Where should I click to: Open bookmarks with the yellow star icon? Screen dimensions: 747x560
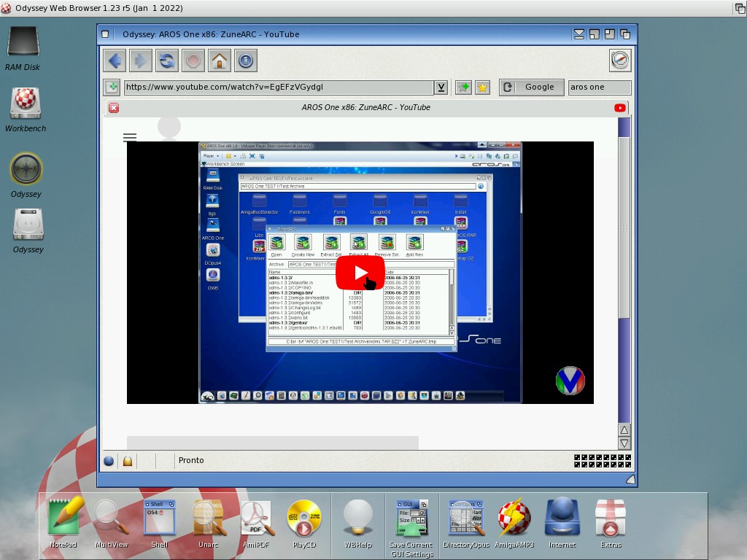tap(483, 87)
